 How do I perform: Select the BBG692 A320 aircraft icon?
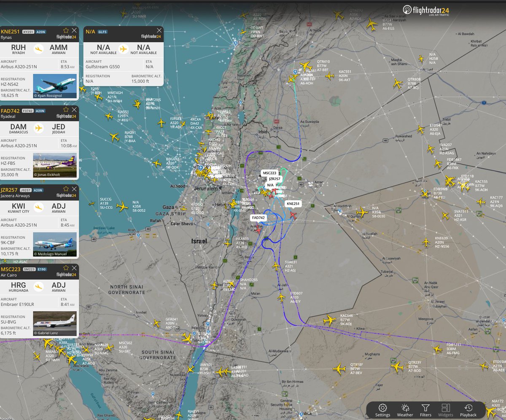point(157,163)
